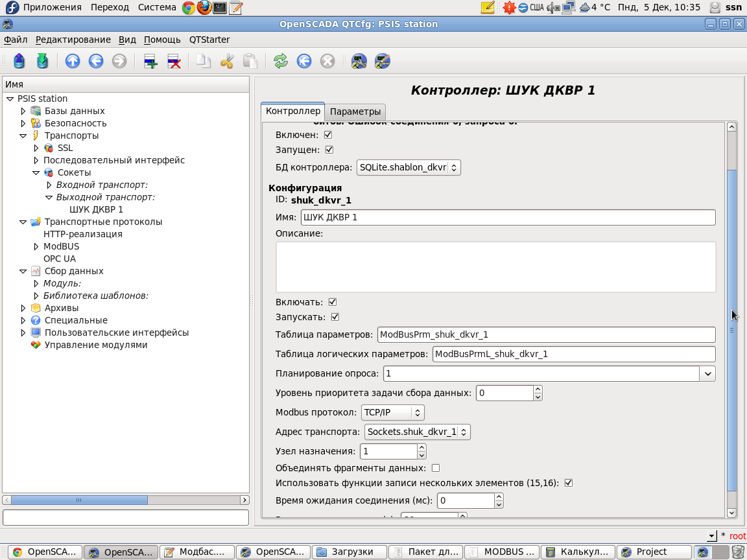This screenshot has height=560, width=747.
Task: Open the Редактирование menu
Action: pos(73,40)
